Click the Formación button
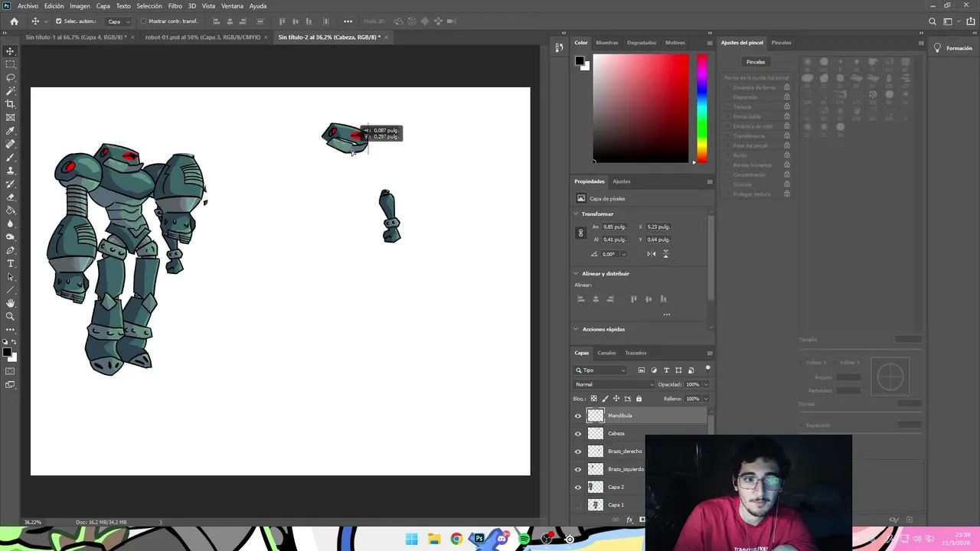The image size is (980, 551). tap(952, 48)
